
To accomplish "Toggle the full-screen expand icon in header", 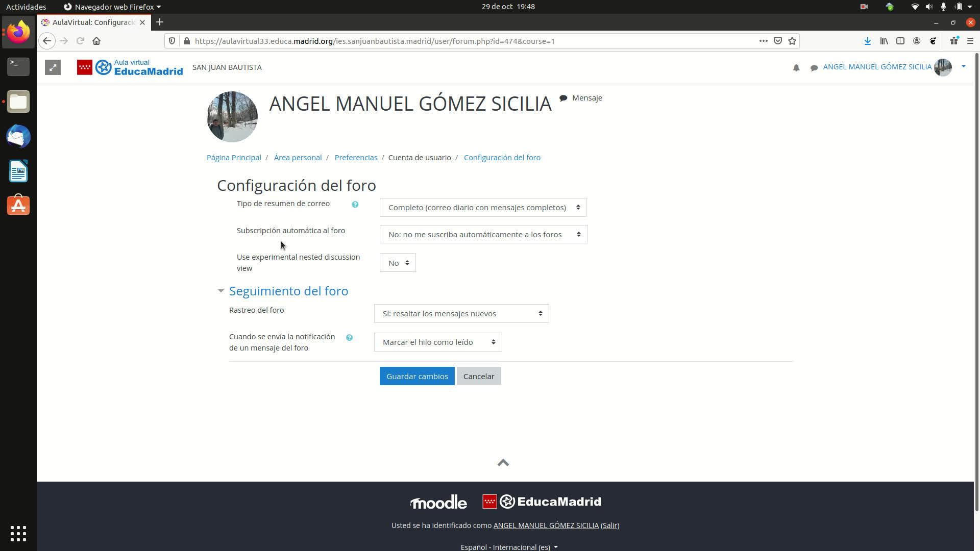I will click(53, 67).
